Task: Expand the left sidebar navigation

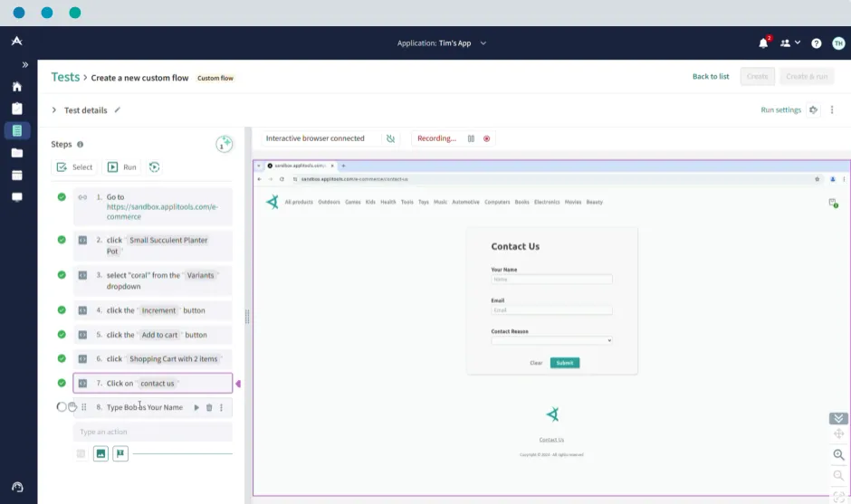Action: (x=24, y=64)
